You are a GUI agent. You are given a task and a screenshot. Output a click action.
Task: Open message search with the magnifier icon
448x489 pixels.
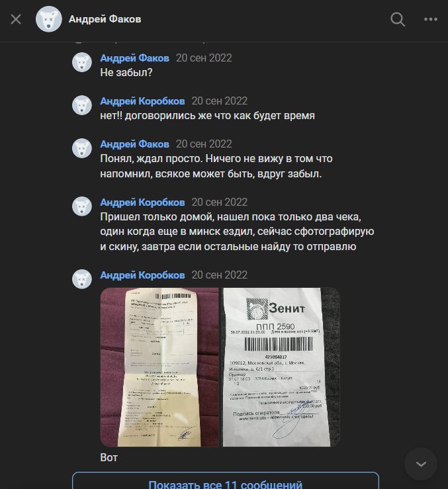click(x=398, y=19)
